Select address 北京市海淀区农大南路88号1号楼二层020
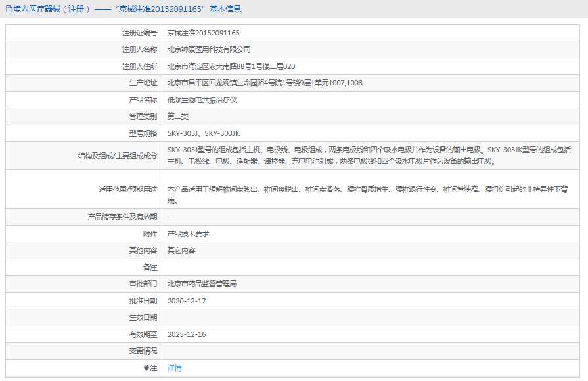The image size is (588, 381). pos(231,66)
